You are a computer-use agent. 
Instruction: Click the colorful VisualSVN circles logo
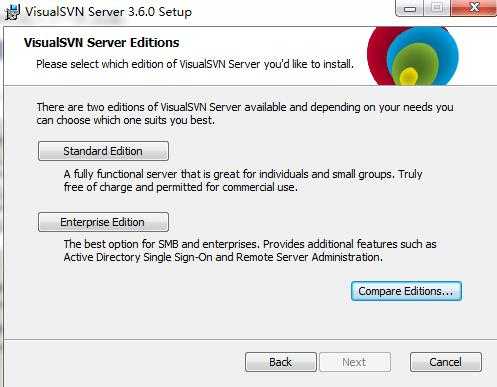point(413,56)
